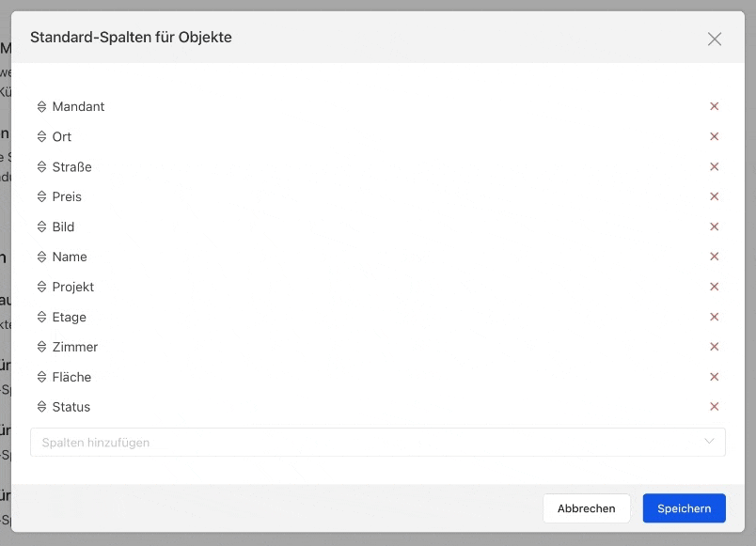This screenshot has height=546, width=756.
Task: Delete the Status column from the list
Action: click(714, 406)
